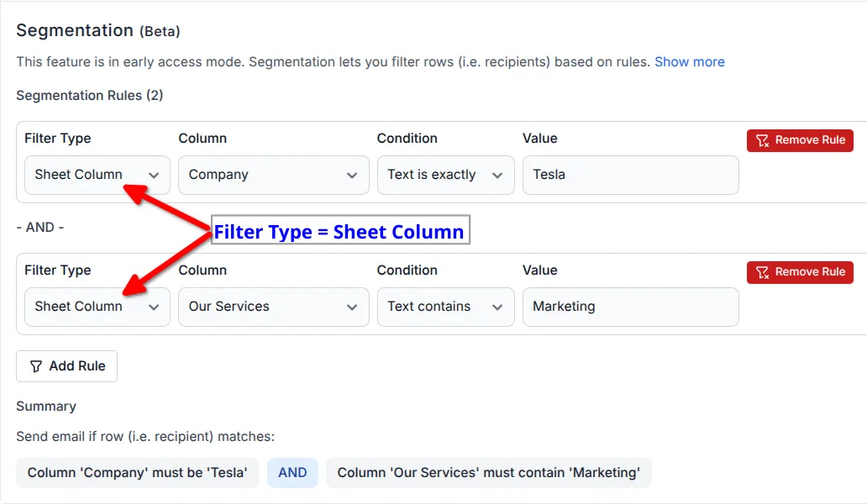This screenshot has width=867, height=504.
Task: Click the value field containing 'Tesla'
Action: pyautogui.click(x=629, y=175)
